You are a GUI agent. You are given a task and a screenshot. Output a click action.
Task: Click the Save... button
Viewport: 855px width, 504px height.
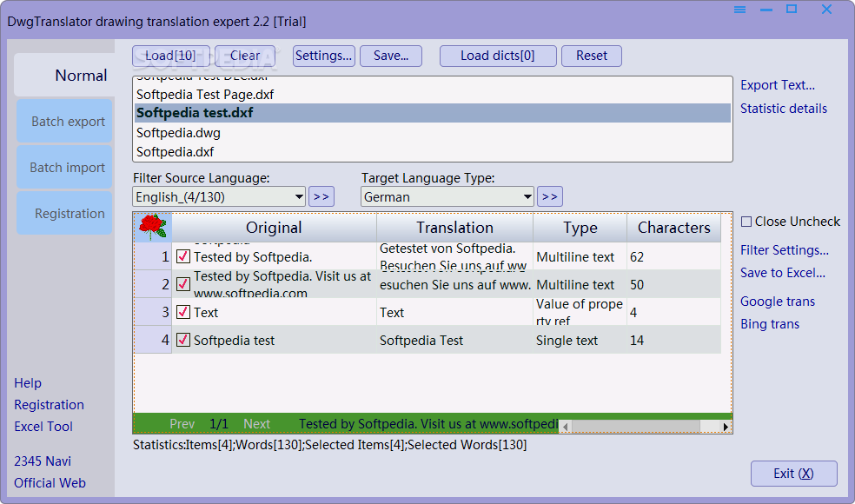click(x=391, y=56)
